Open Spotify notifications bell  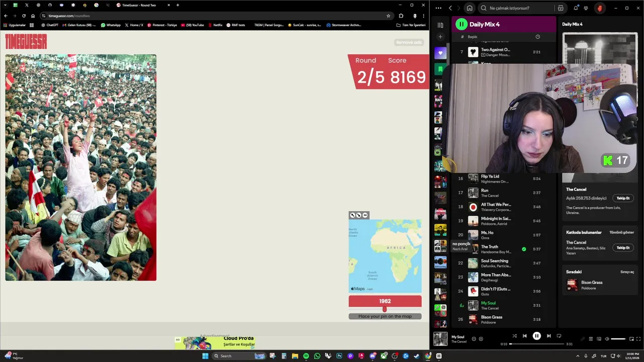[576, 8]
